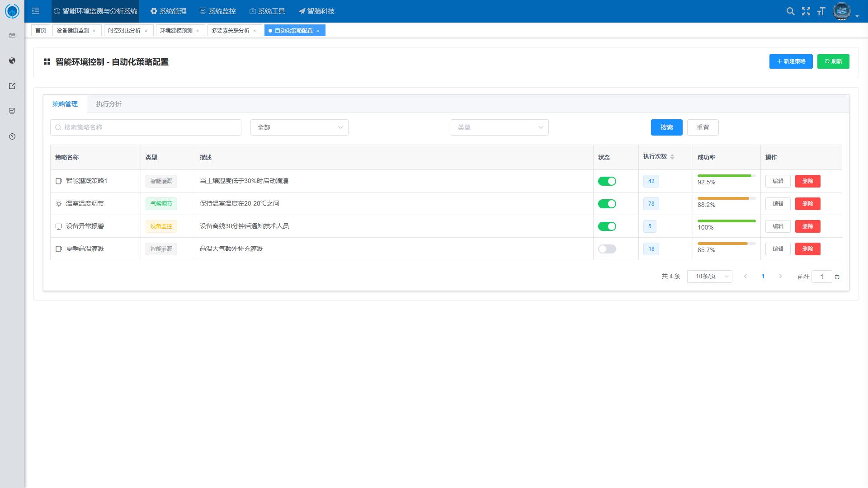The image size is (868, 488).
Task: Open the calendar icon in sidebar
Action: 12,35
